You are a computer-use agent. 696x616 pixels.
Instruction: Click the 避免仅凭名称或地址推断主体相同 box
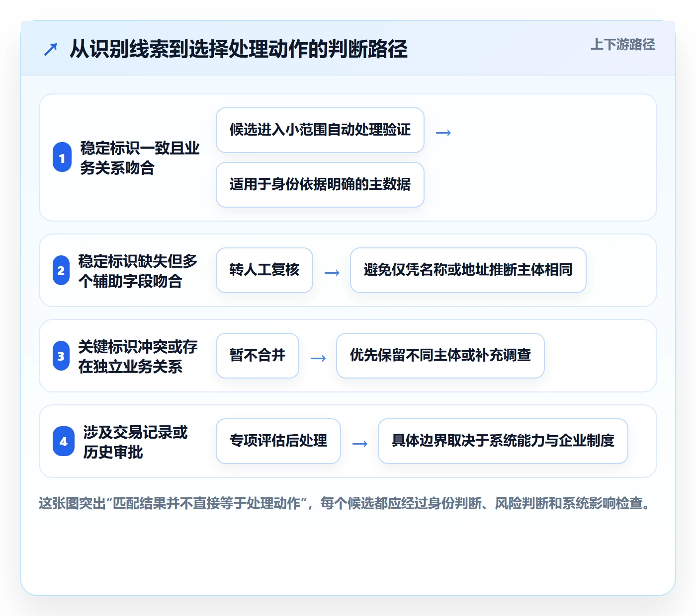(x=468, y=270)
